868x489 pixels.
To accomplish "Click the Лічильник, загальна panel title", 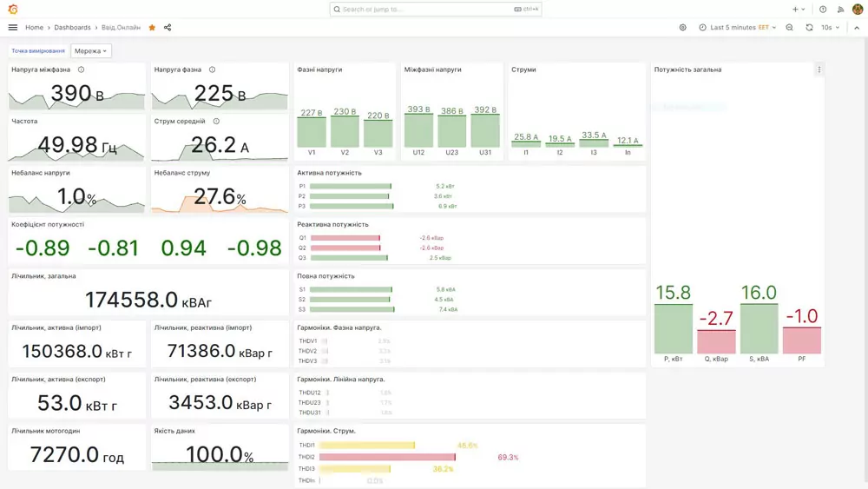I will [43, 276].
